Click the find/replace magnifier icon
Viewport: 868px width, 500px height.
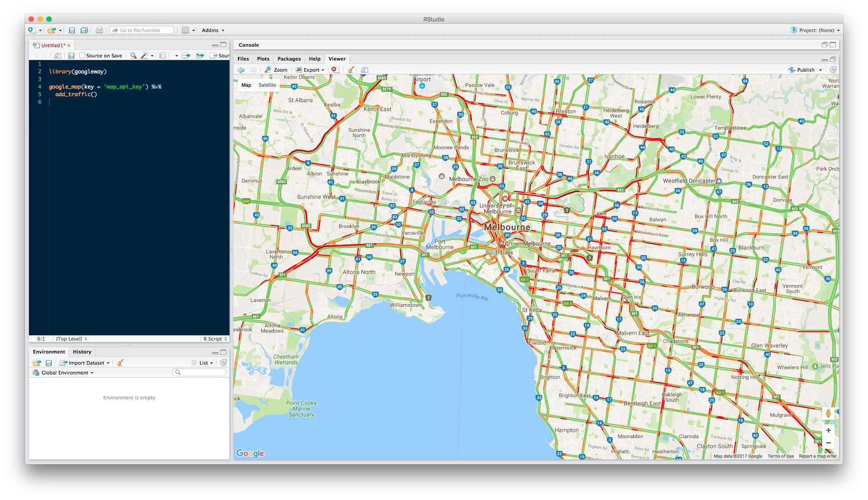133,56
